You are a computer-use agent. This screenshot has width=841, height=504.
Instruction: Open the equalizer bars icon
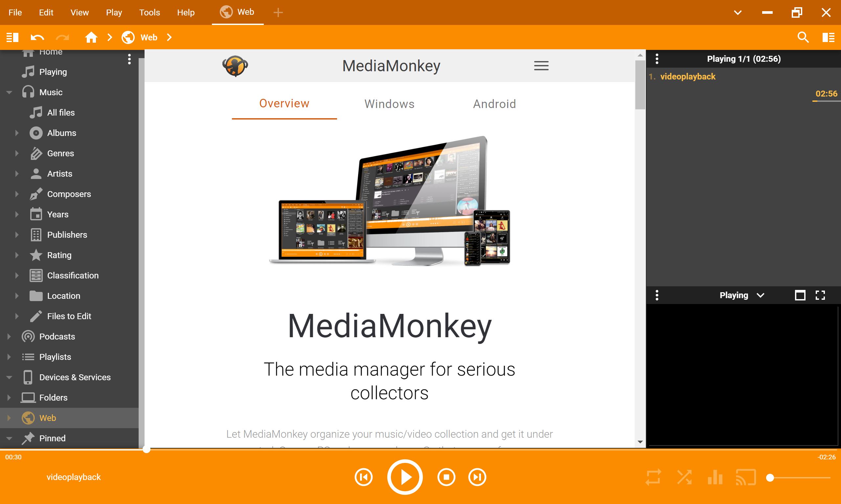tap(715, 477)
